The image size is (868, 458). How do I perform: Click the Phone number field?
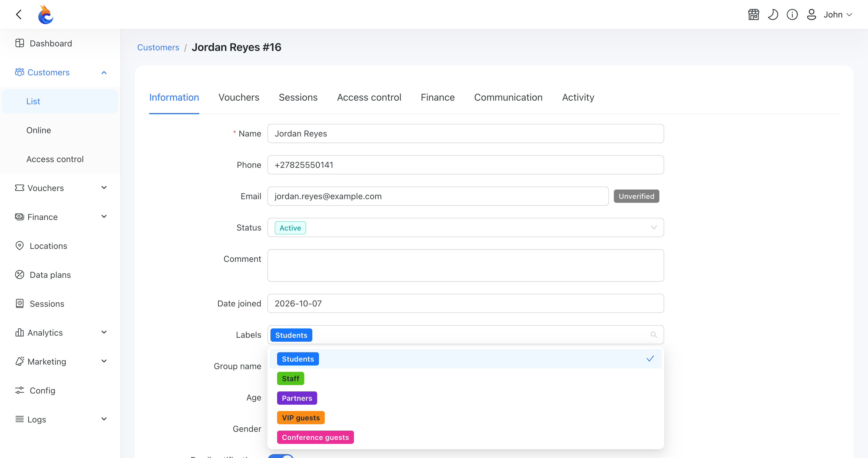click(465, 165)
